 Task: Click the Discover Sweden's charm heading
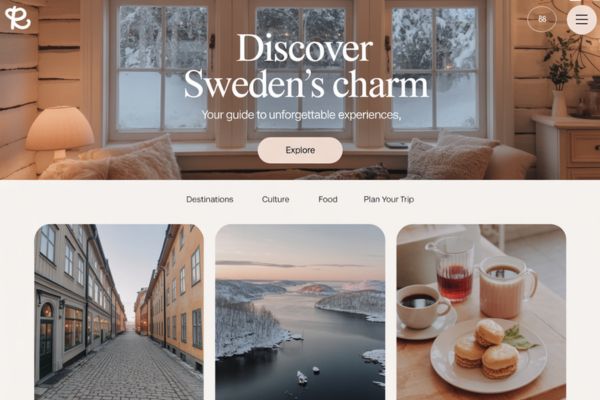(305, 66)
